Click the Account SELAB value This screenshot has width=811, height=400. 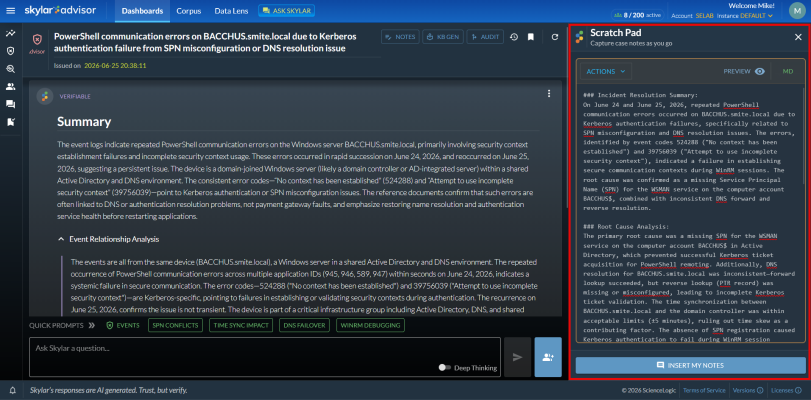(x=704, y=16)
